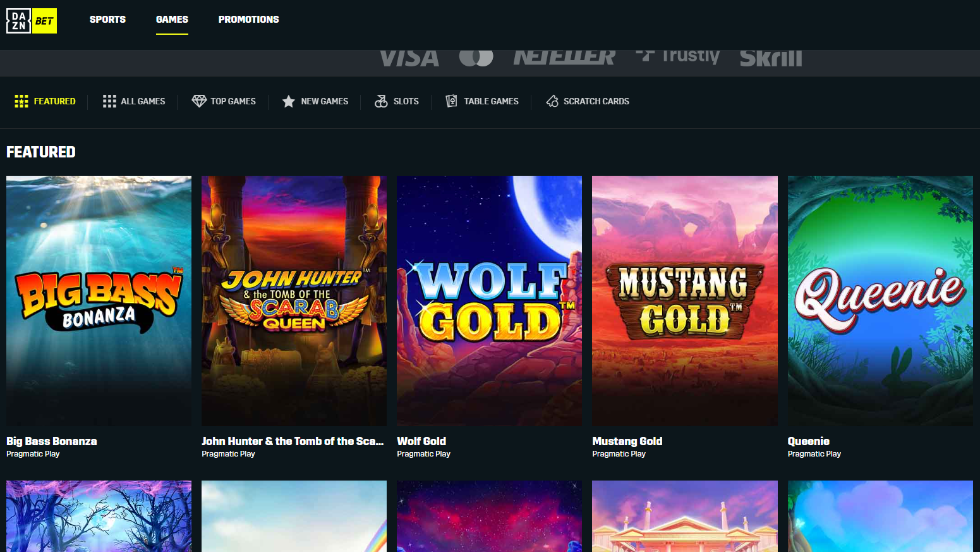980x552 pixels.
Task: Click the Trustly payment logo
Action: (x=677, y=56)
